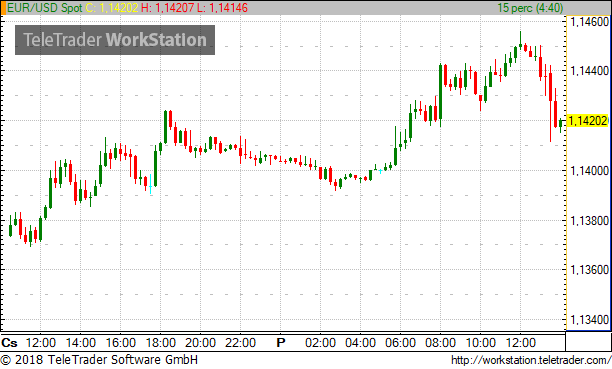Click the 1,13800 price axis label

[589, 221]
